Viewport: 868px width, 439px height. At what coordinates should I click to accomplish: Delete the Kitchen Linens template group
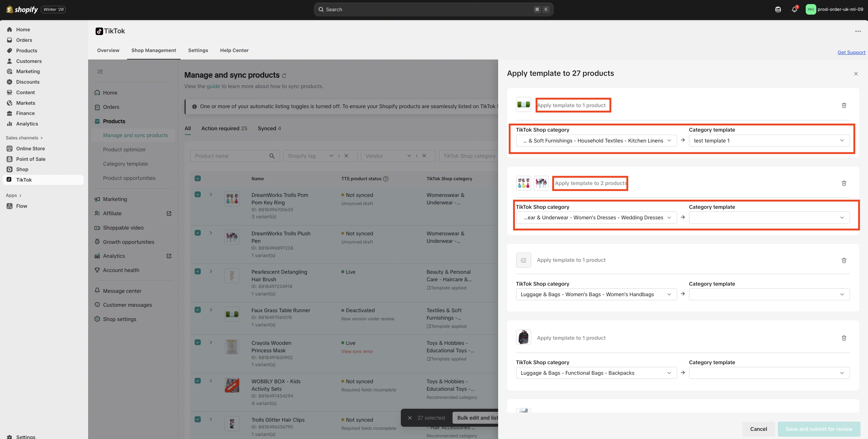click(x=844, y=105)
